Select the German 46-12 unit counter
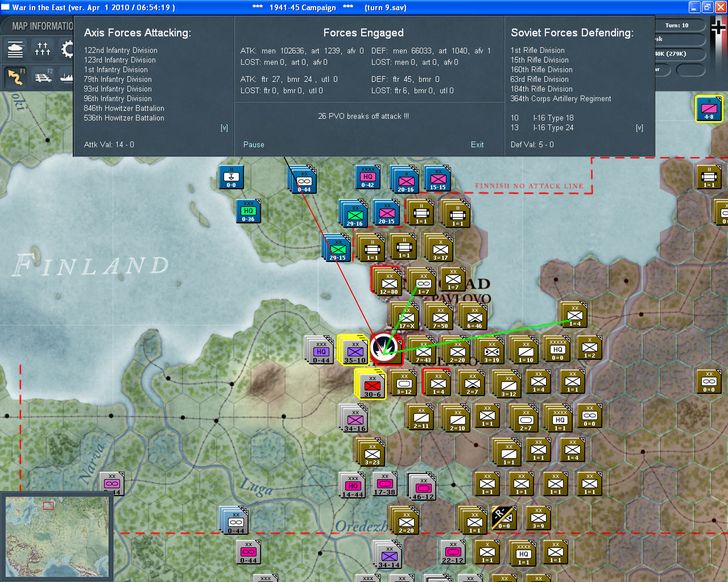Screen dimensions: 728x582 point(423,488)
